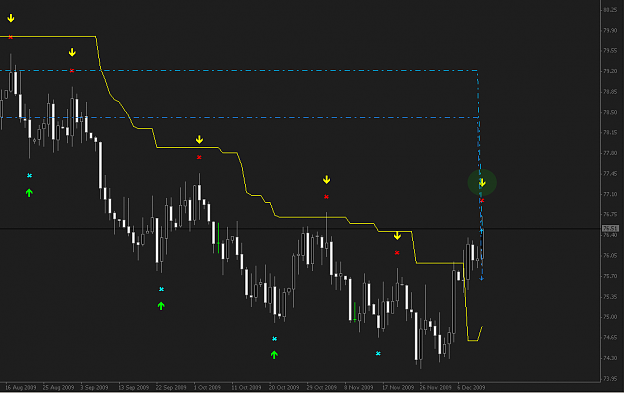This screenshot has width=625, height=393.
Task: Click the 80.25 price scale label
Action: (610, 10)
